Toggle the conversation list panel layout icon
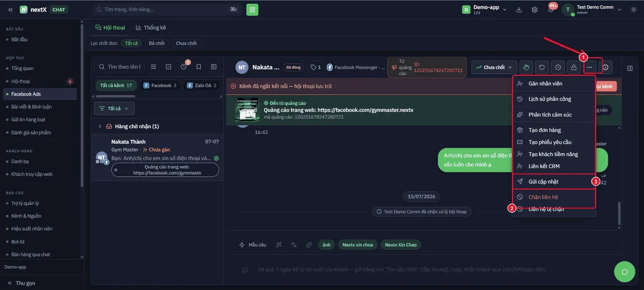This screenshot has width=644, height=290. (214, 67)
